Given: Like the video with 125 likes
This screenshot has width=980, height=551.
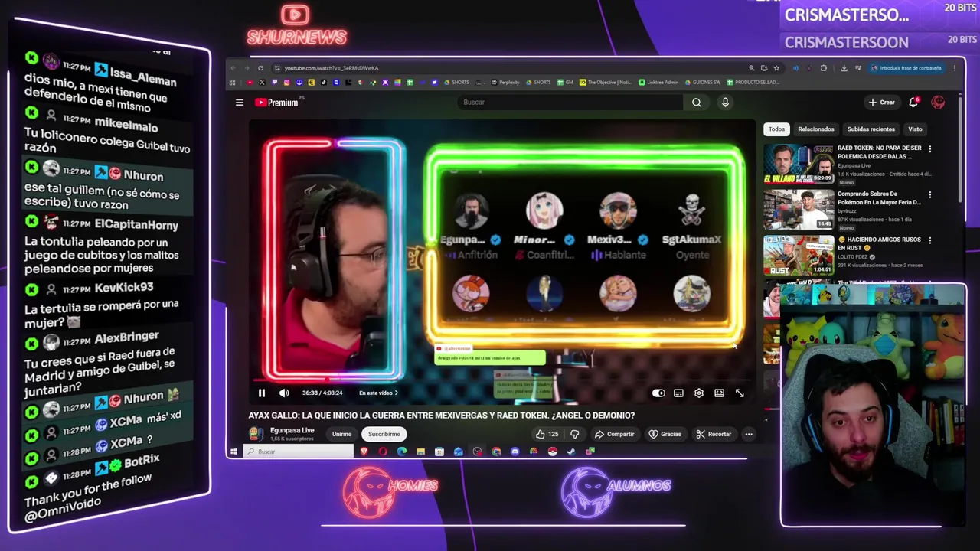Looking at the screenshot, I should (x=547, y=434).
